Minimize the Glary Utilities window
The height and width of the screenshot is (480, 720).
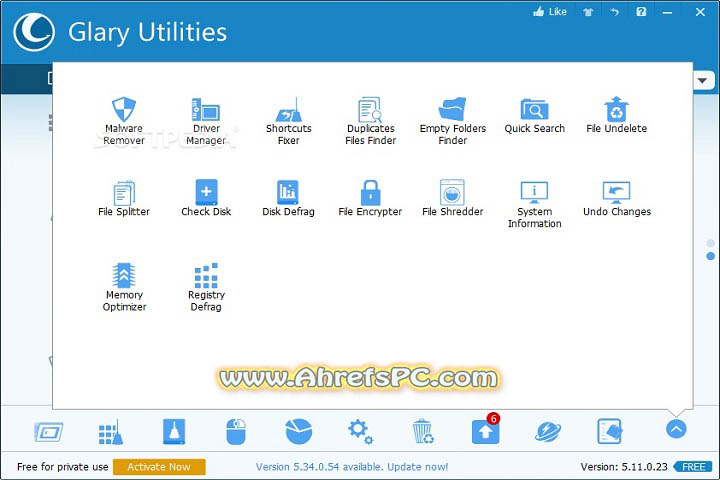coord(667,12)
